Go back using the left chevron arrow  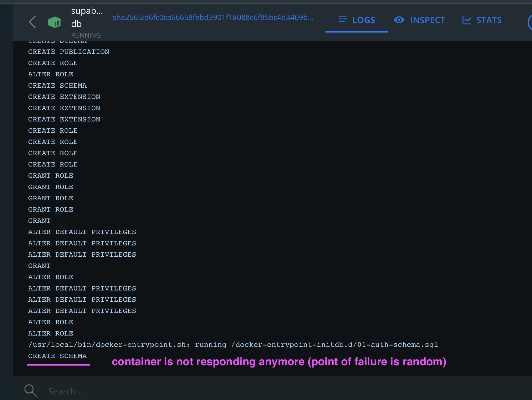point(32,22)
